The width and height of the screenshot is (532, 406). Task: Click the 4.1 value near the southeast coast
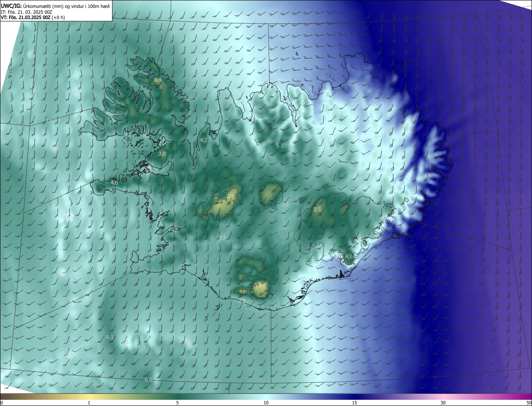[x=348, y=257]
